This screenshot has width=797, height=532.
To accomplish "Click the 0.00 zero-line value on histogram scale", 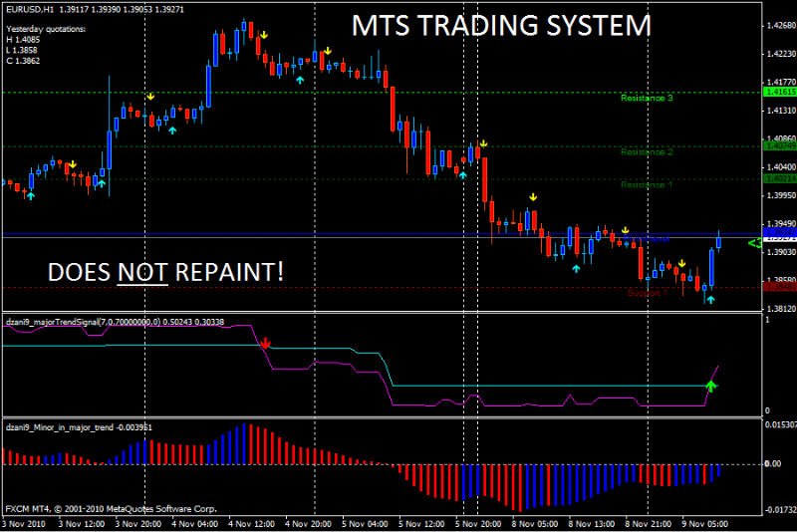I will click(773, 463).
